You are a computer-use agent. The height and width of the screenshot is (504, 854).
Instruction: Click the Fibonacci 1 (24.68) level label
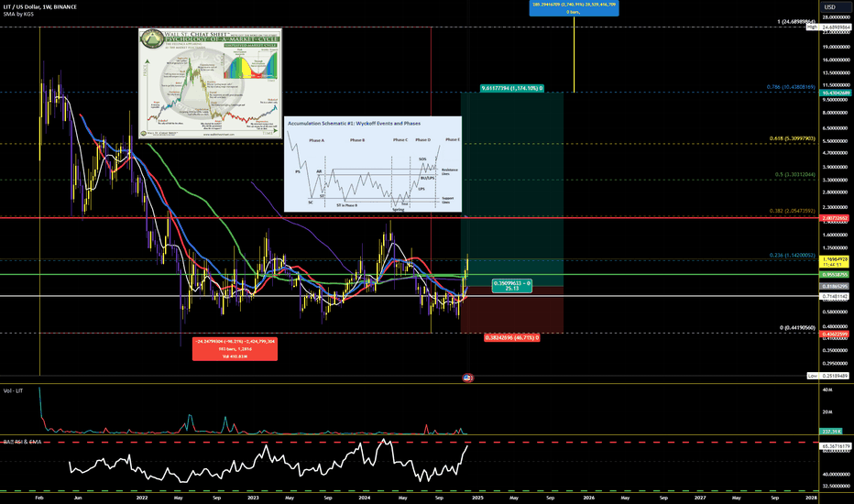pos(796,22)
